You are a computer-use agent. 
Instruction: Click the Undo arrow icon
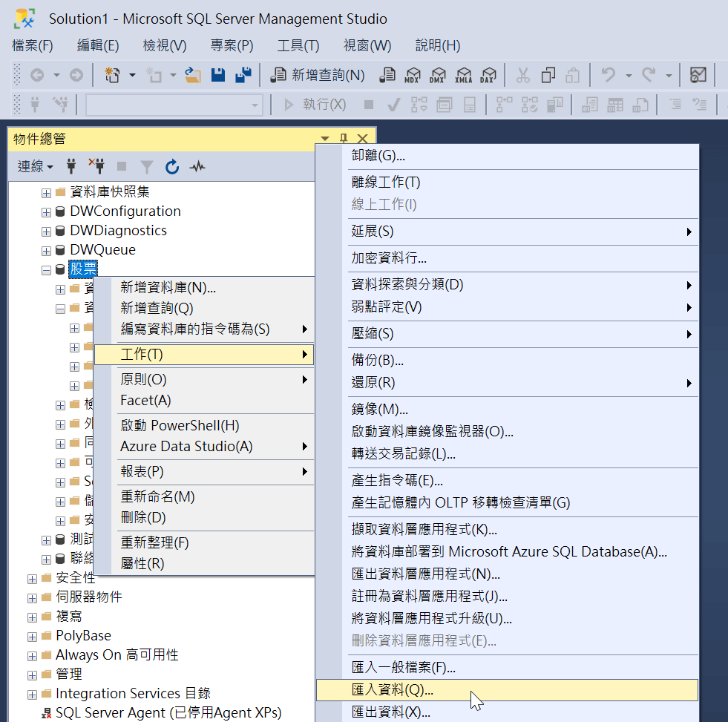[609, 75]
